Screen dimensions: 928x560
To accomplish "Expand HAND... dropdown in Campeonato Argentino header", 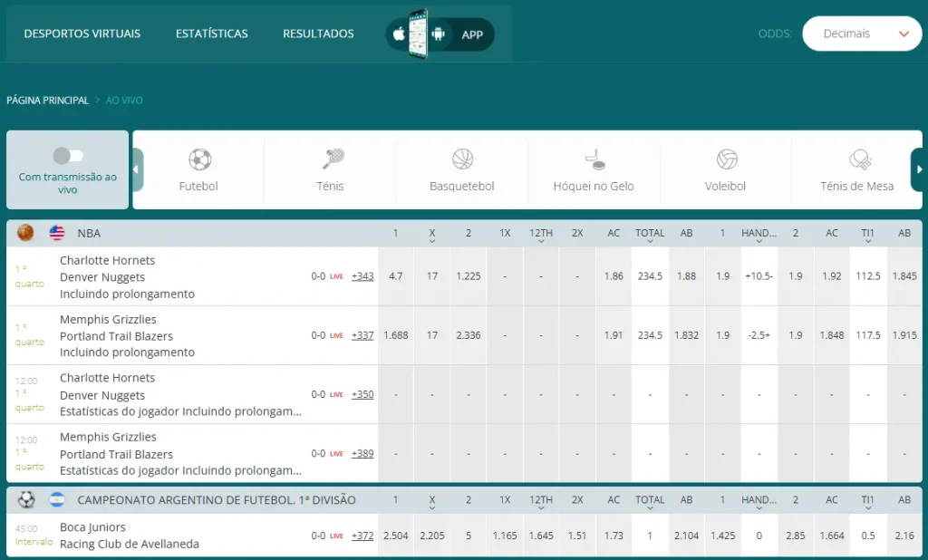I will [x=759, y=502].
